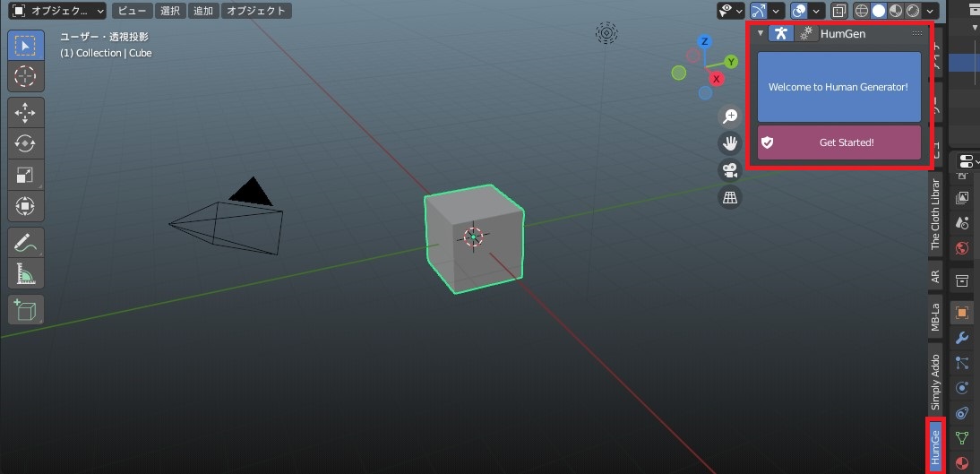The height and width of the screenshot is (474, 980).
Task: Select the Select Box tool
Action: pyautogui.click(x=26, y=45)
